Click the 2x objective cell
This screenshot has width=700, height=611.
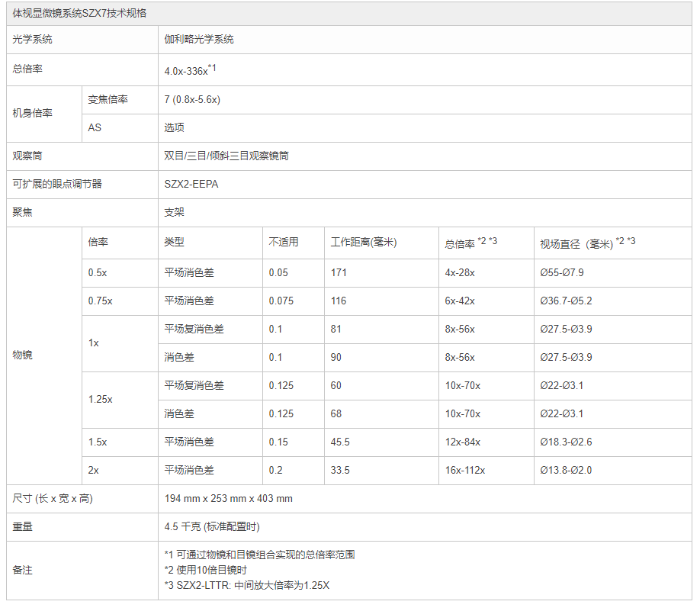(x=93, y=471)
